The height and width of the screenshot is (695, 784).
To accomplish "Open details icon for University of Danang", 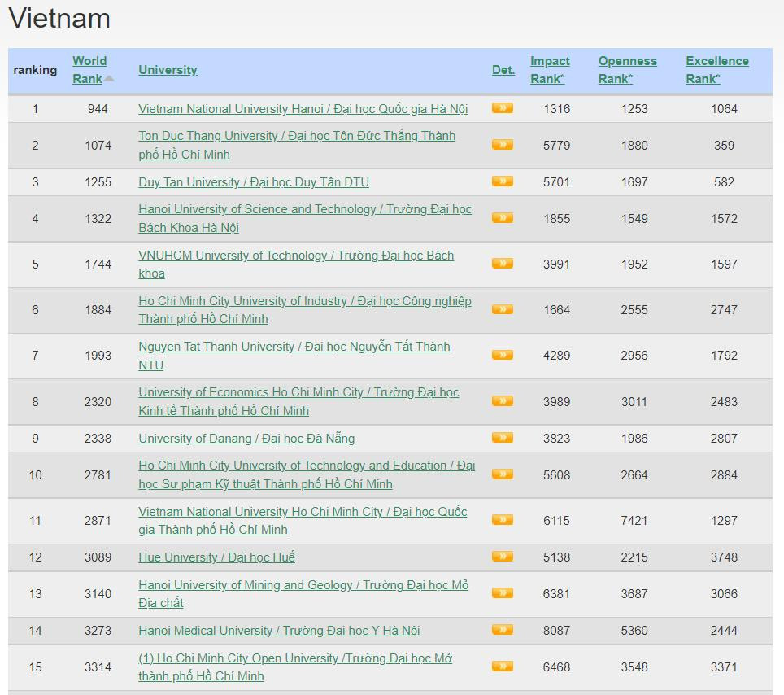I will [502, 438].
